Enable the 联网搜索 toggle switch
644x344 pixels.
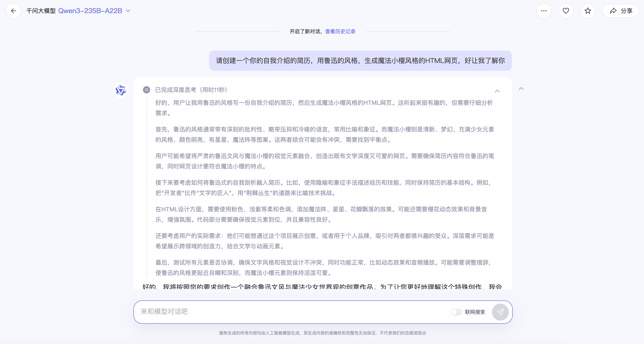tap(456, 312)
